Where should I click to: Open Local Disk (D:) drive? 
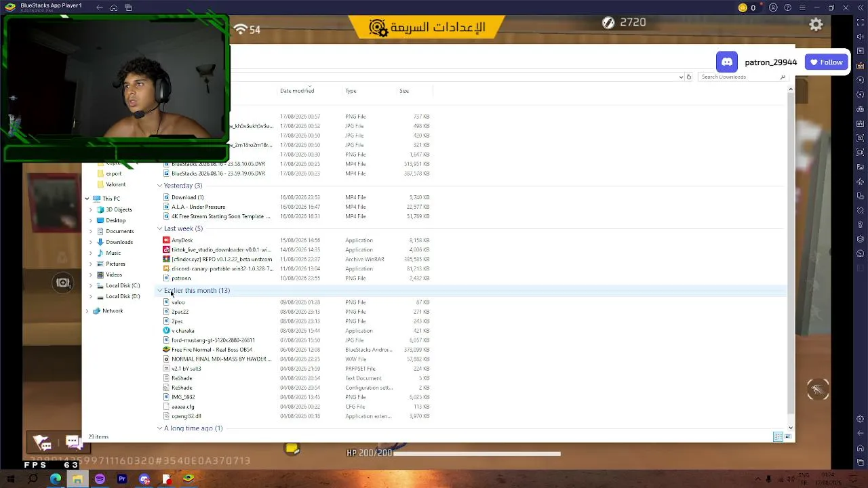(123, 296)
